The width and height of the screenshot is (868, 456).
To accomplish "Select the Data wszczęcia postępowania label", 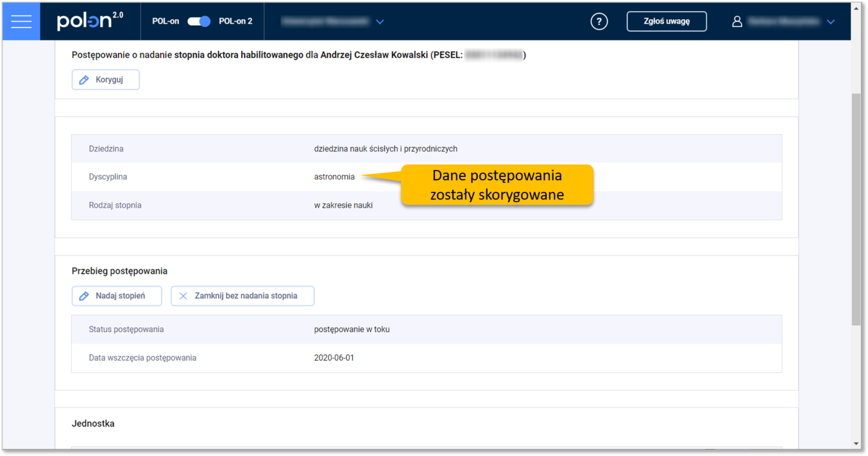I will 142,358.
